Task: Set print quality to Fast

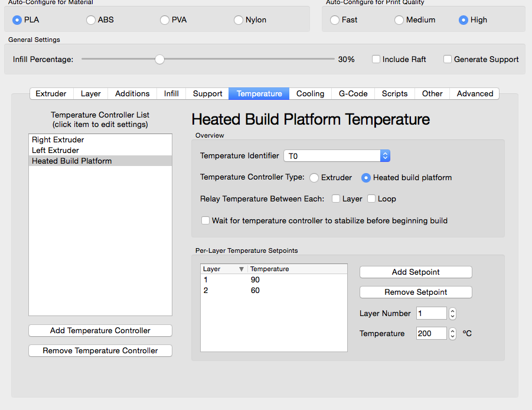Action: tap(334, 20)
